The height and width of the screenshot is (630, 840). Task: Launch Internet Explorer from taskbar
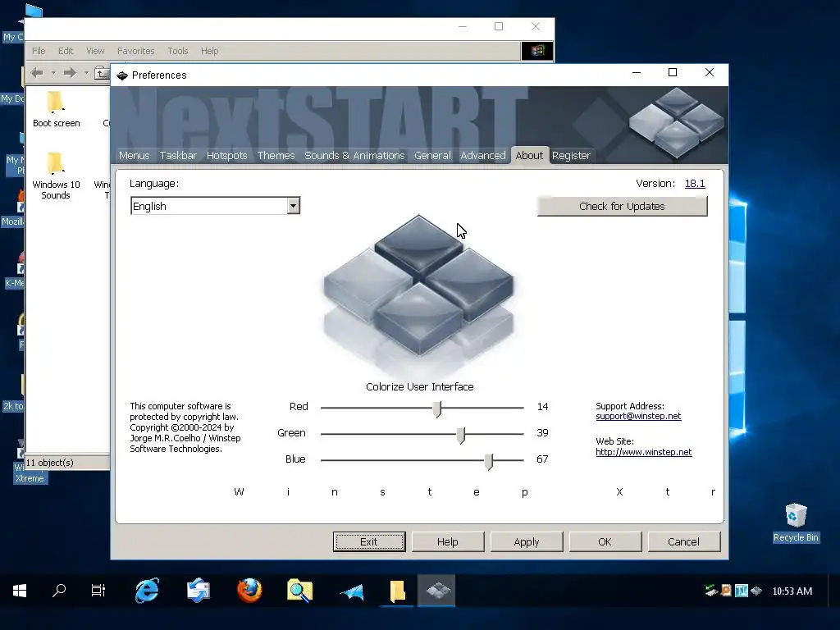pyautogui.click(x=147, y=591)
